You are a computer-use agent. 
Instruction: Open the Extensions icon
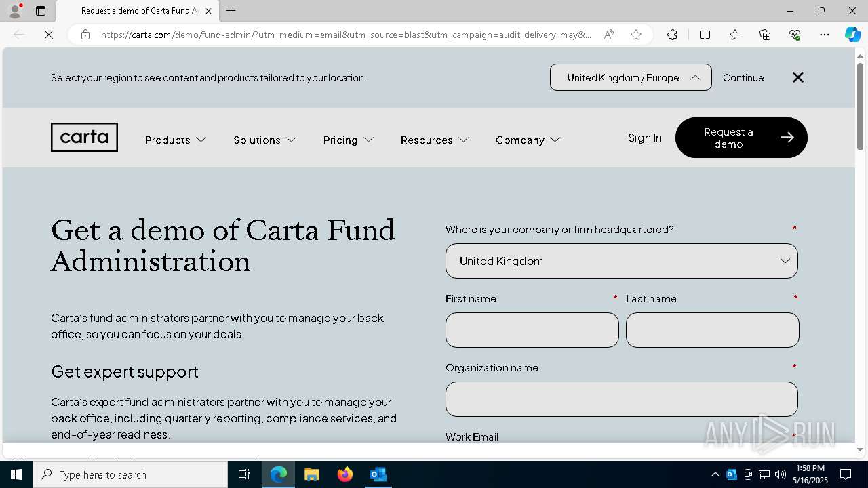click(672, 35)
